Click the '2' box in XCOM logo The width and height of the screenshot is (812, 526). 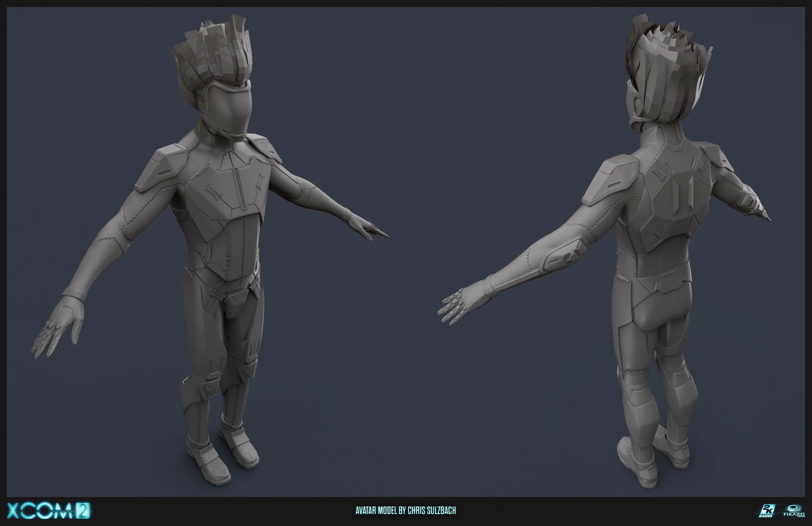click(x=83, y=511)
